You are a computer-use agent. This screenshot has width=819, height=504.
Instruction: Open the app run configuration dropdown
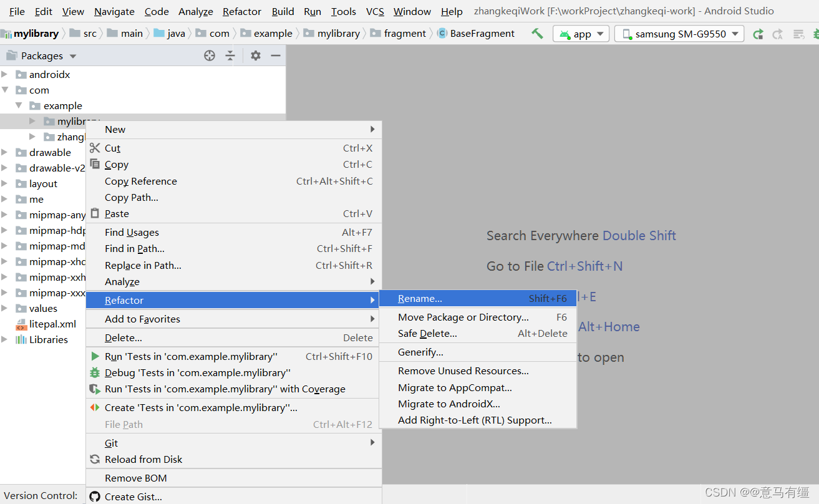point(581,34)
